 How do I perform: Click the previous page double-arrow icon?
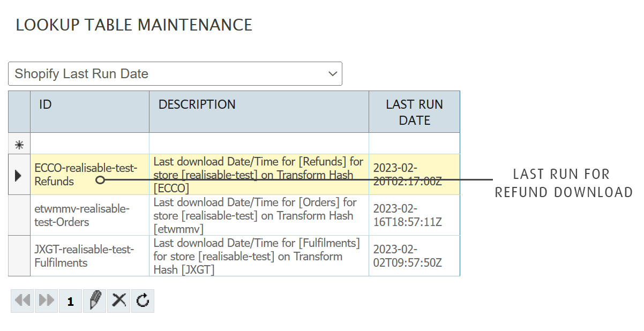coord(23,300)
